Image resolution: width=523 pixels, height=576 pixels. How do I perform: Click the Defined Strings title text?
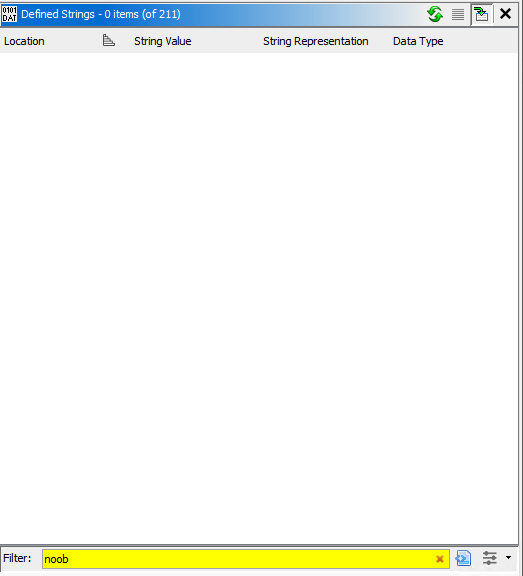tap(101, 14)
